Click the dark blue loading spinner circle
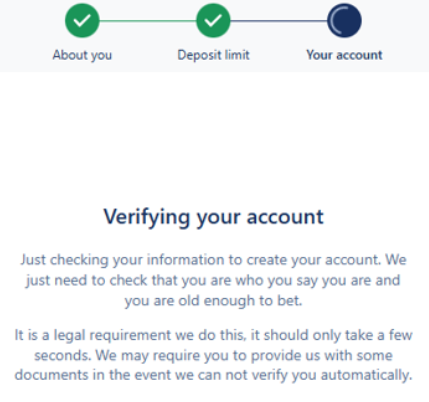 (344, 21)
